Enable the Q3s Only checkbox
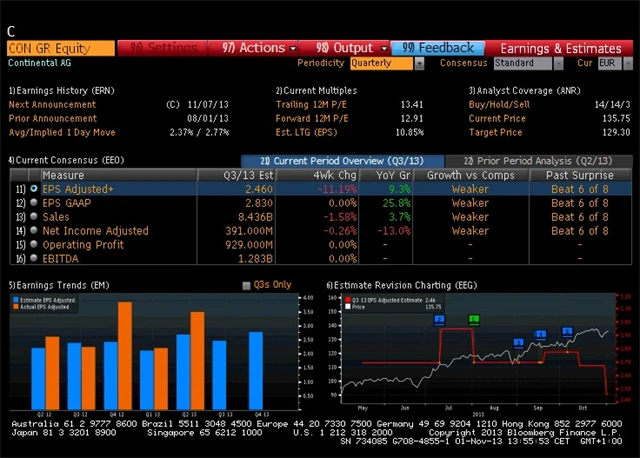 point(247,285)
